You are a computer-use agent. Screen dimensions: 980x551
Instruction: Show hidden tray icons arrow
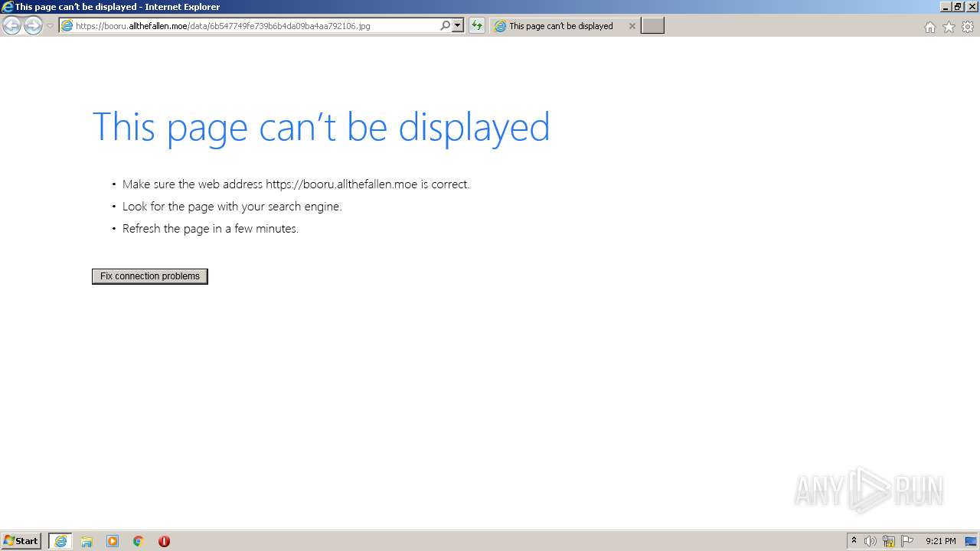coord(854,541)
